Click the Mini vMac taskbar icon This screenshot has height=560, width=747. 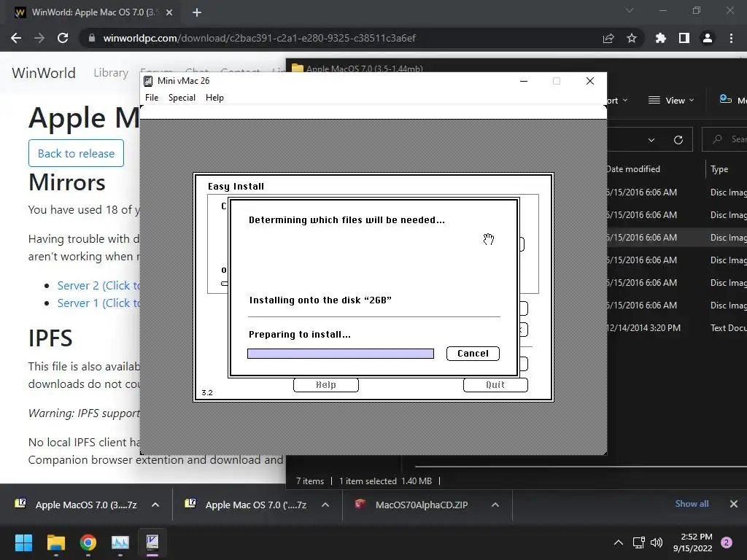[x=152, y=542]
